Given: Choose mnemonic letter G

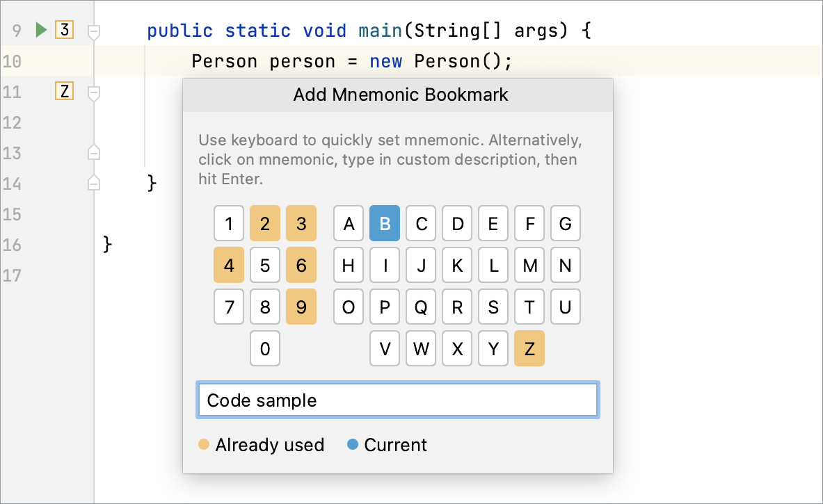Looking at the screenshot, I should click(566, 223).
